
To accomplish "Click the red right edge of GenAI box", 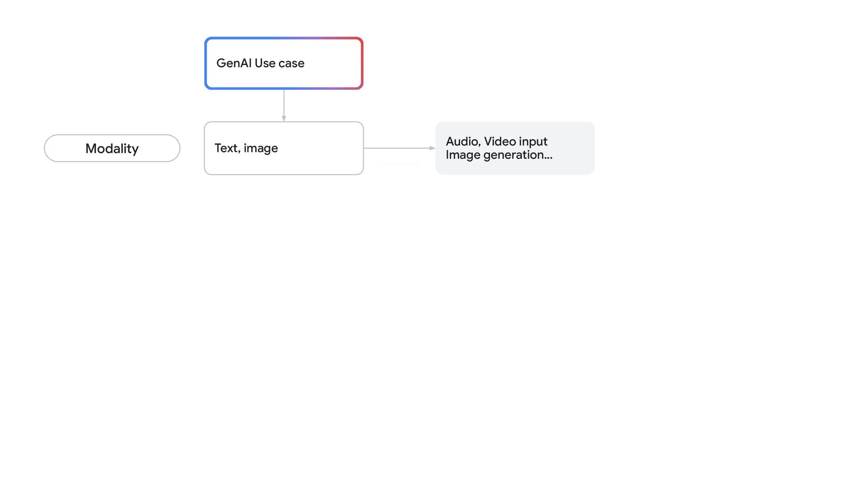I will pos(362,63).
